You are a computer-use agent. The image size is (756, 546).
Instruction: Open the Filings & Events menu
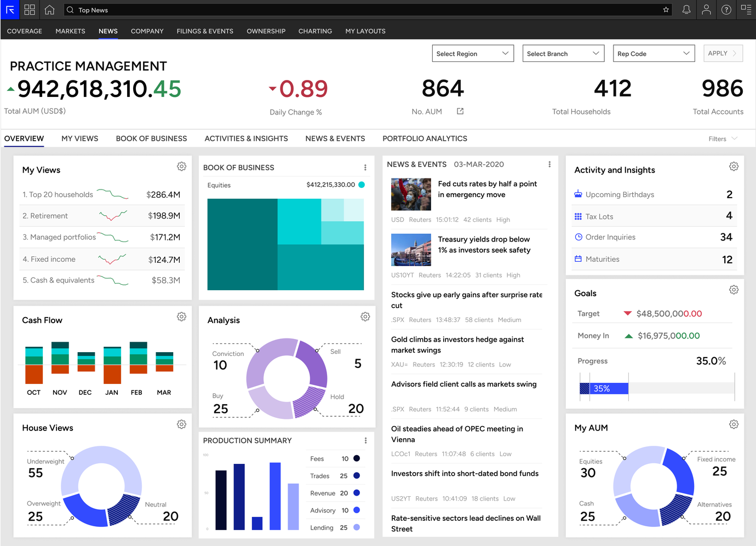205,31
